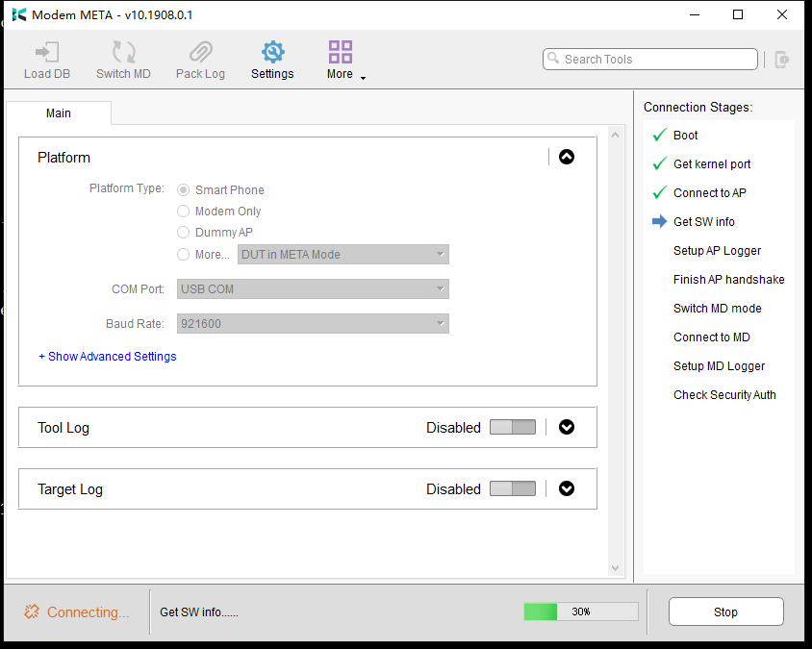Open the More tools grid icon
Viewport: 812px width, 649px height.
click(x=341, y=52)
